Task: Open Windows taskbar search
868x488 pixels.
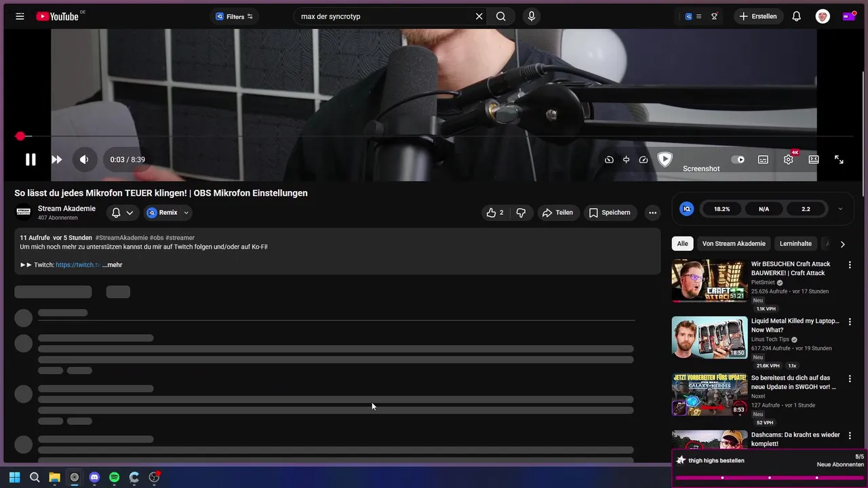Action: pyautogui.click(x=35, y=477)
